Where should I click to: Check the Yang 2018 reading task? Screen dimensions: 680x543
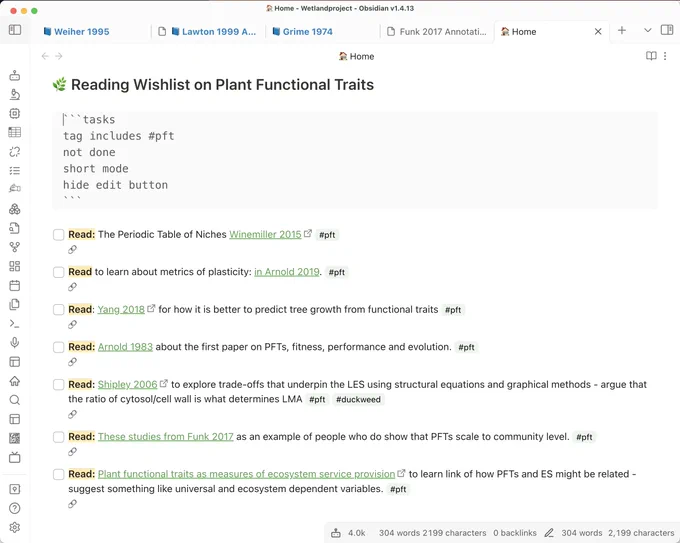pos(59,310)
